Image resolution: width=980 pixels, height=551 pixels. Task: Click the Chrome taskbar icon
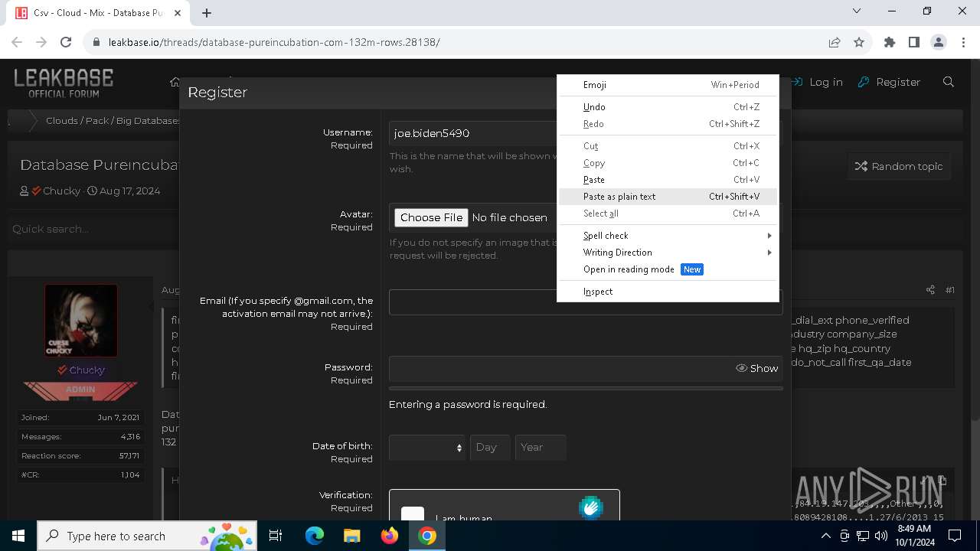point(427,536)
